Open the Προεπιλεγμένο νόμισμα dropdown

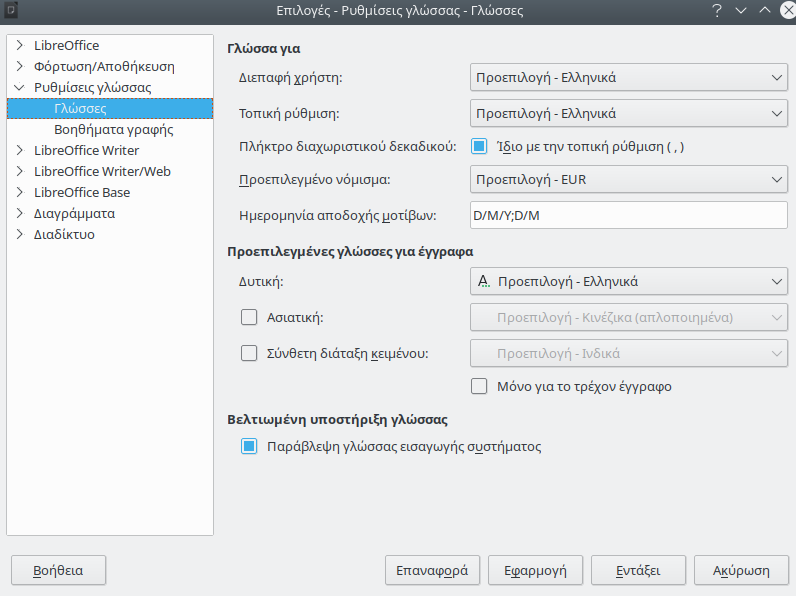(x=628, y=179)
